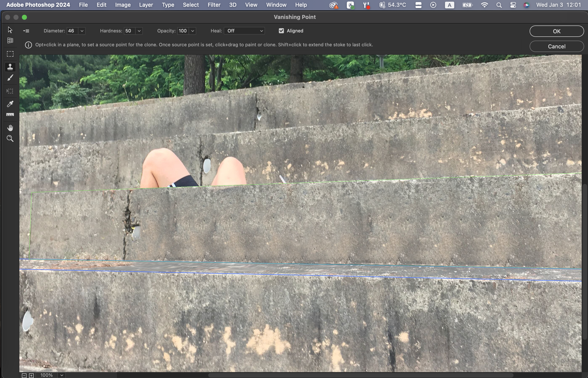Viewport: 588px width, 378px height.
Task: Expand the Opacity value dropdown arrow
Action: [x=192, y=31]
